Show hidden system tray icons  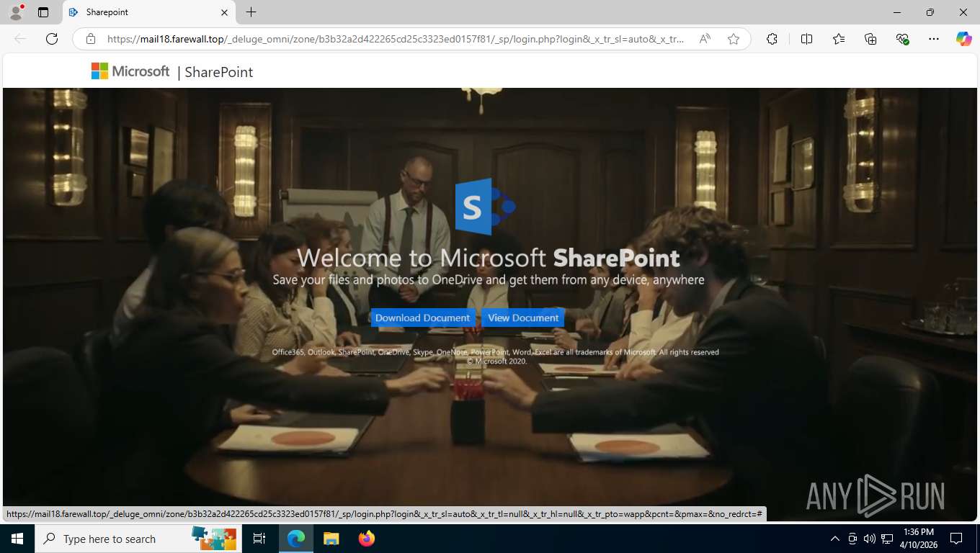tap(835, 539)
